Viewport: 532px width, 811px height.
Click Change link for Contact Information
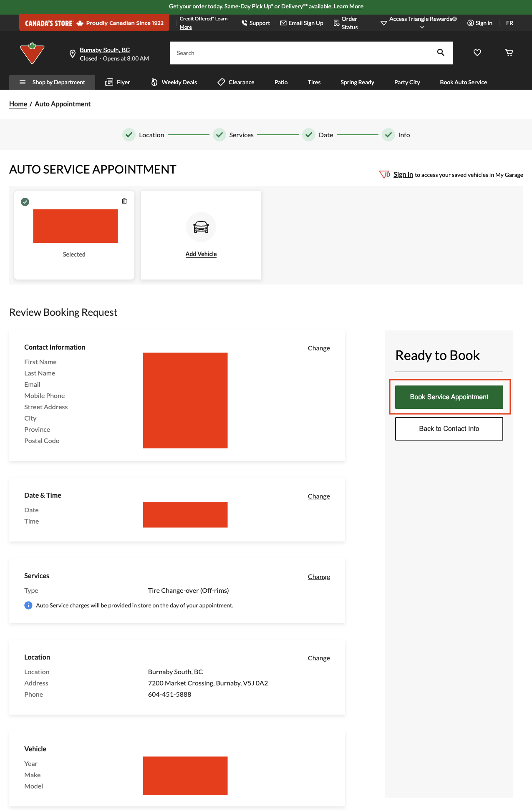[319, 348]
